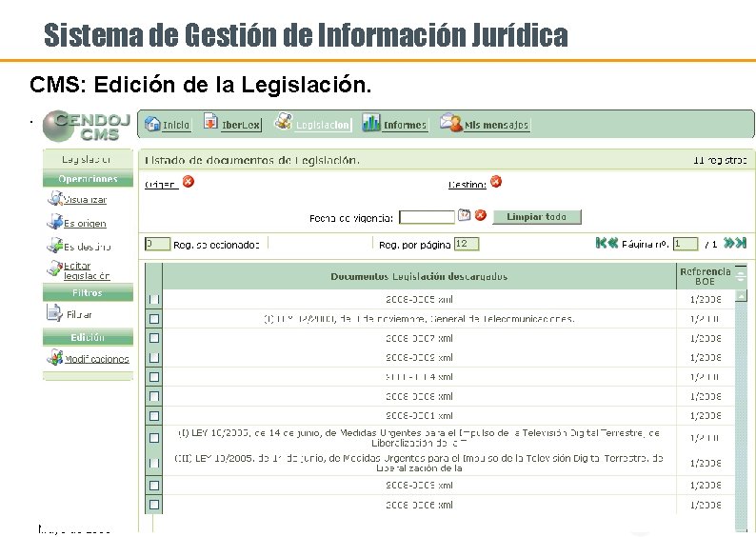The height and width of the screenshot is (537, 756).
Task: Click the Listado de documentos de Legislación heading
Action: (251, 160)
